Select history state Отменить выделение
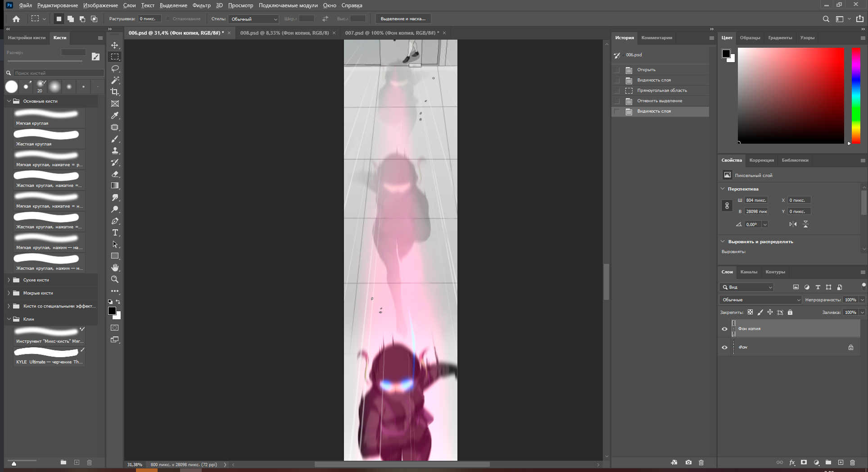868x472 pixels. (x=660, y=101)
